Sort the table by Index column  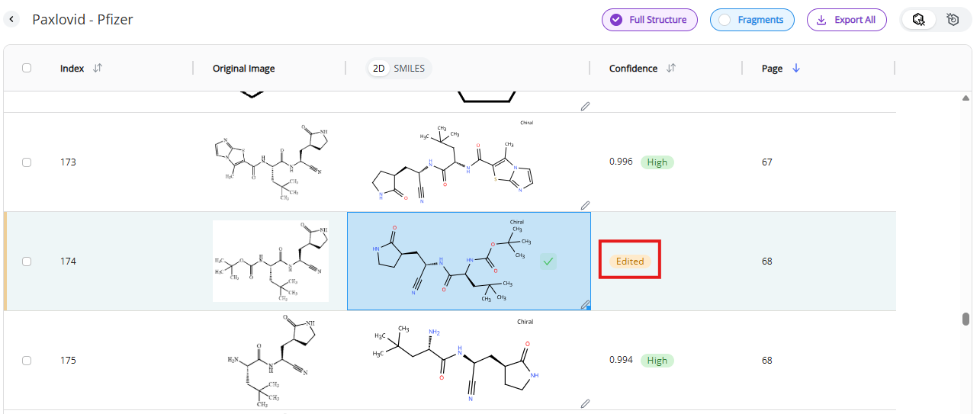click(x=97, y=68)
